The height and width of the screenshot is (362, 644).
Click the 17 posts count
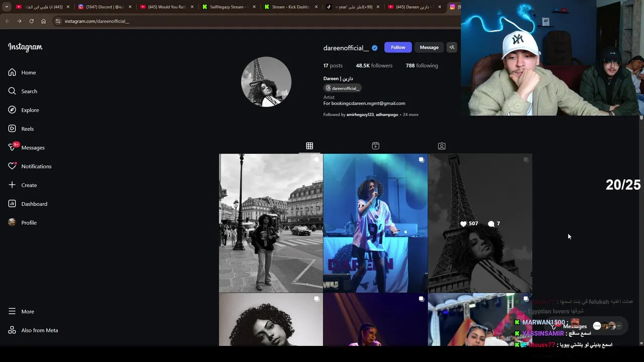[333, 65]
